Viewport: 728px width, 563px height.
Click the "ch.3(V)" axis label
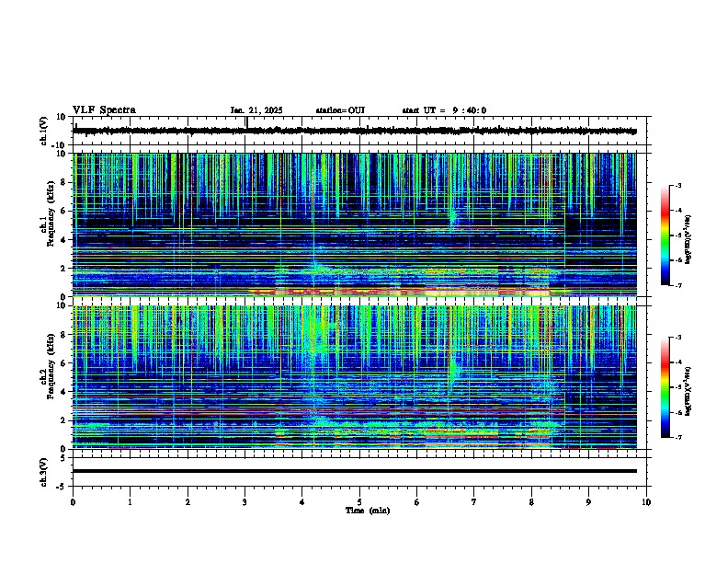pos(44,473)
